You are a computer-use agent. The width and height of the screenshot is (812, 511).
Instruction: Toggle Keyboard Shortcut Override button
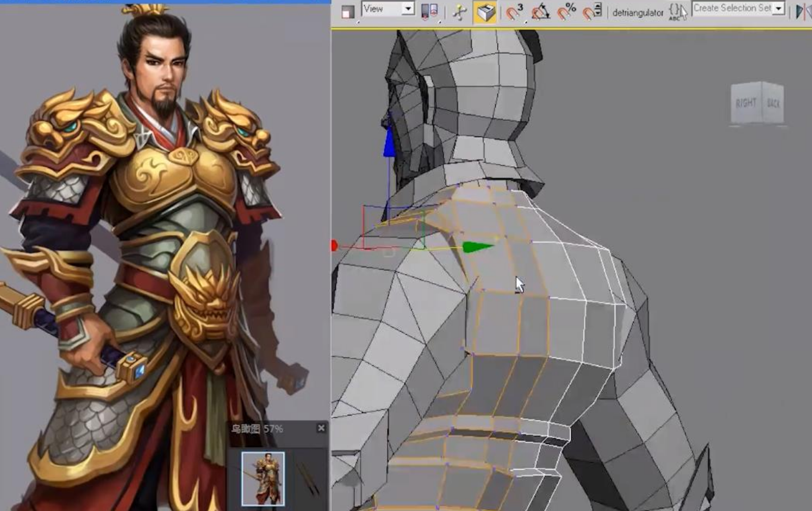tap(485, 11)
